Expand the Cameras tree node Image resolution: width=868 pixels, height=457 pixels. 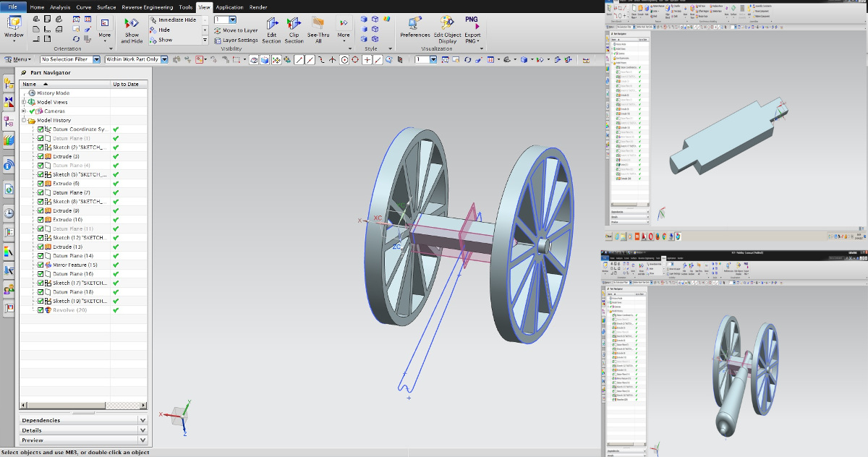(x=23, y=111)
